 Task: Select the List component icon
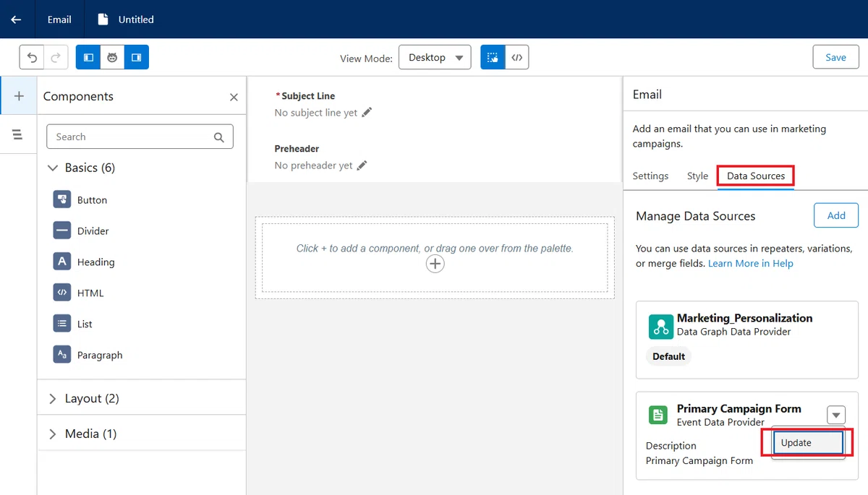(62, 324)
